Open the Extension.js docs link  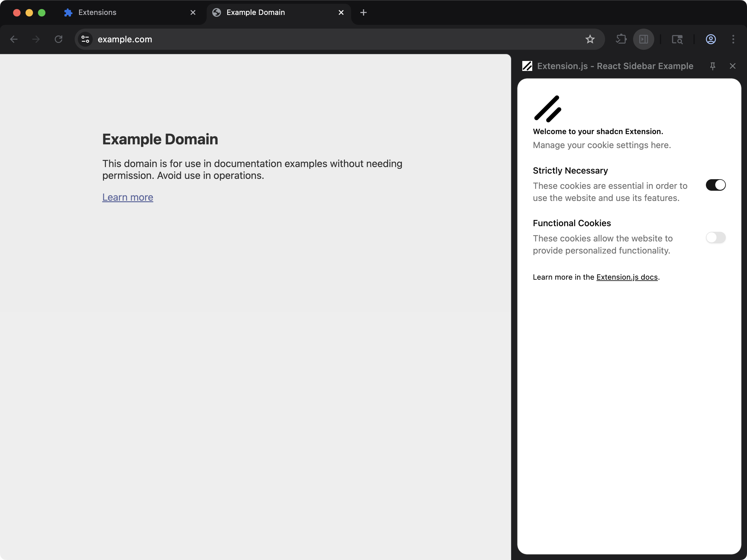[x=627, y=277]
